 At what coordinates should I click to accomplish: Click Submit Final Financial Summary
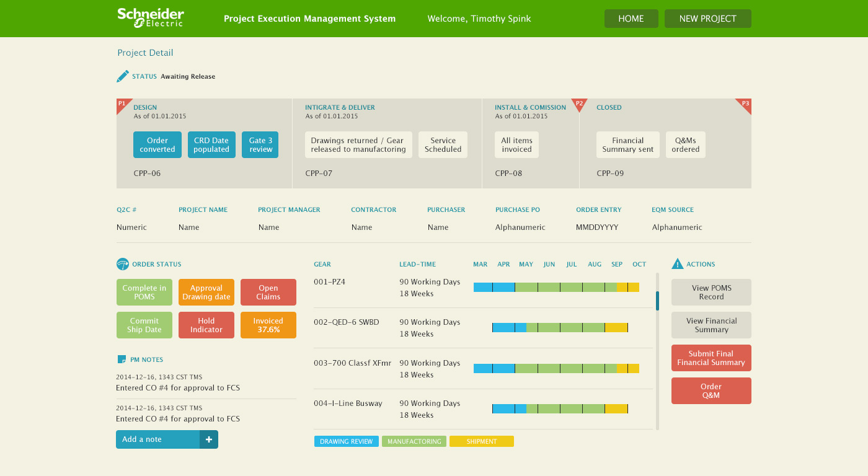(711, 358)
